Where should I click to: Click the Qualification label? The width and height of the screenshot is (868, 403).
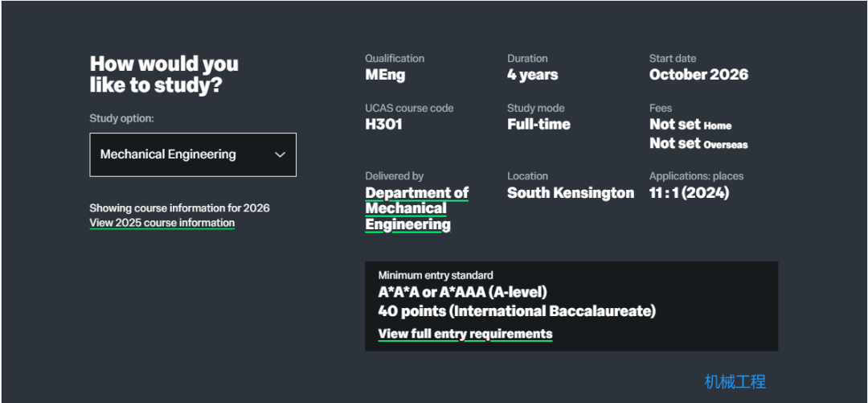(x=395, y=58)
